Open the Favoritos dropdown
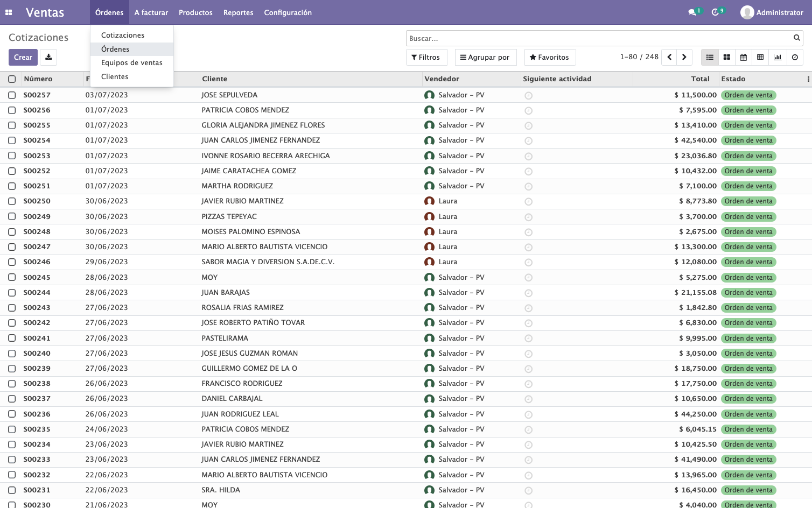The image size is (812, 508). (x=550, y=57)
